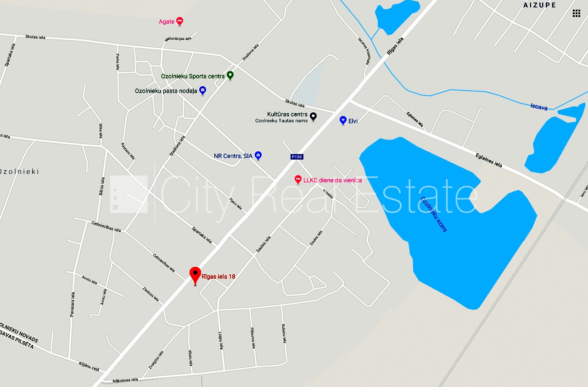Open the Rīgas iela 18 address label
Viewport: 588px width, 387px height.
pyautogui.click(x=218, y=276)
